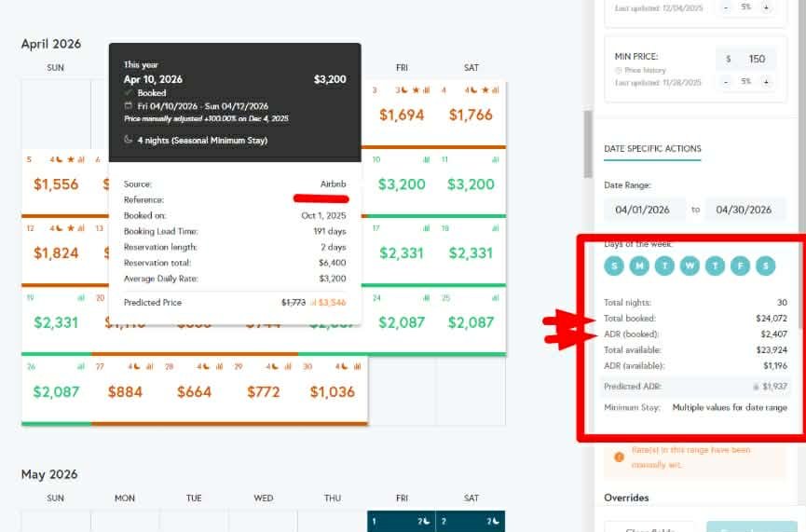Click the orange warning icon for manual rates
This screenshot has width=806, height=532.
tap(619, 456)
